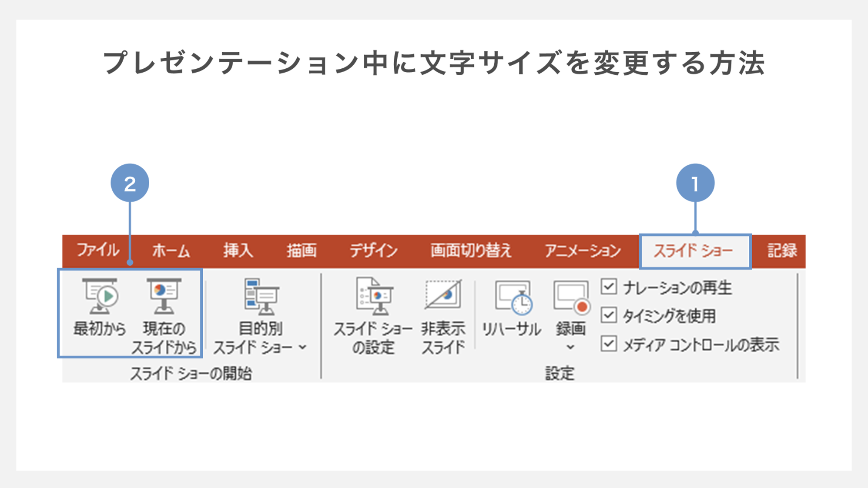Expand the 録画 dropdown chevron
Viewport: 868px width, 488px height.
[570, 347]
